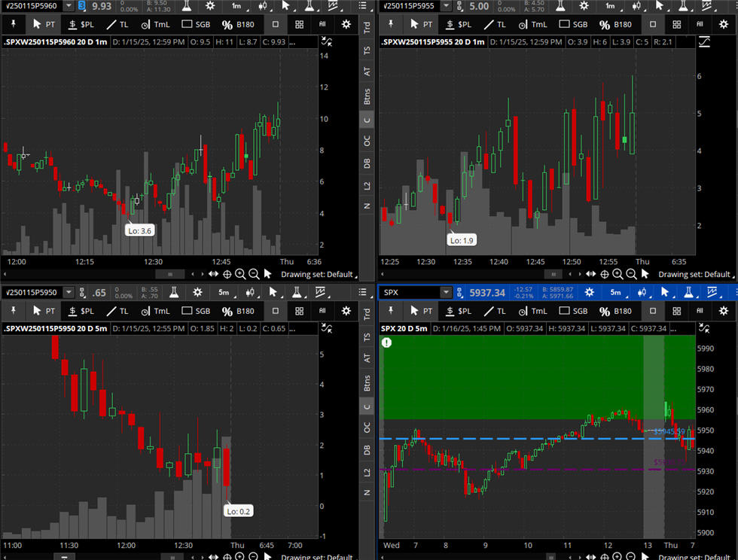Open 5m timeframe dropdown in SPX chart
The image size is (738, 560).
[x=617, y=292]
